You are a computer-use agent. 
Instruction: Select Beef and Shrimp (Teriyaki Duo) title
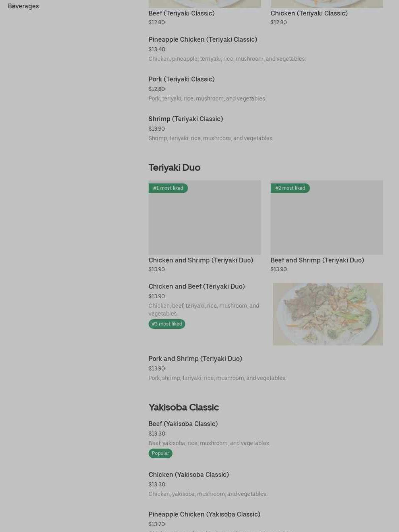click(x=317, y=260)
